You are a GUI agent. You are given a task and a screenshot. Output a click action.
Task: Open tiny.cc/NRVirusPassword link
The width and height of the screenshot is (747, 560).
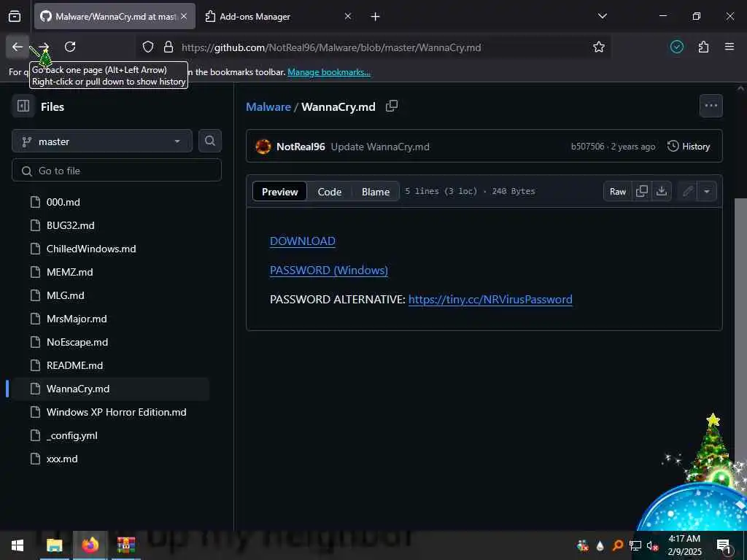[x=490, y=299]
